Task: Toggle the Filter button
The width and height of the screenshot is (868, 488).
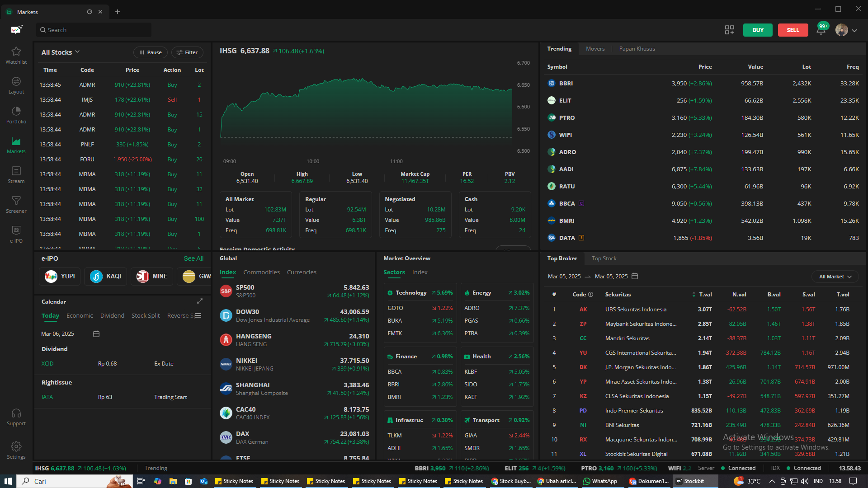Action: tap(187, 52)
